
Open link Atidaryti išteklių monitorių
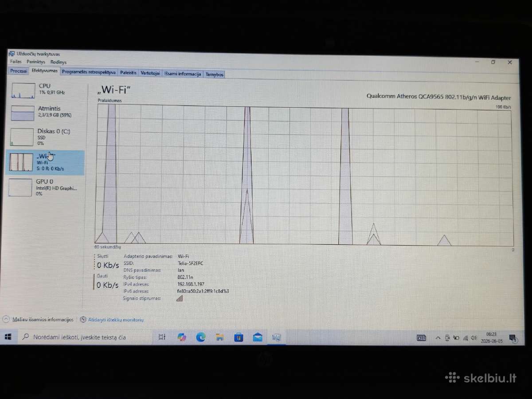tap(116, 320)
